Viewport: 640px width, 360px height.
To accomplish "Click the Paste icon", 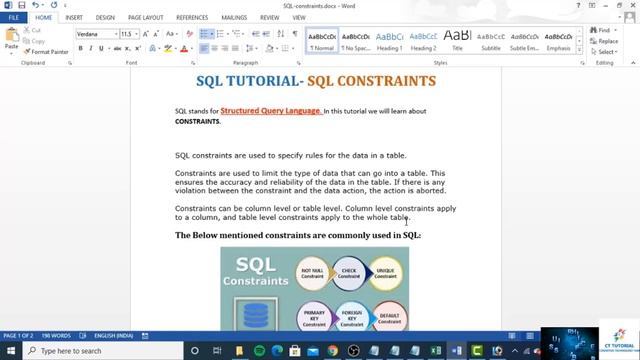I will tap(11, 35).
